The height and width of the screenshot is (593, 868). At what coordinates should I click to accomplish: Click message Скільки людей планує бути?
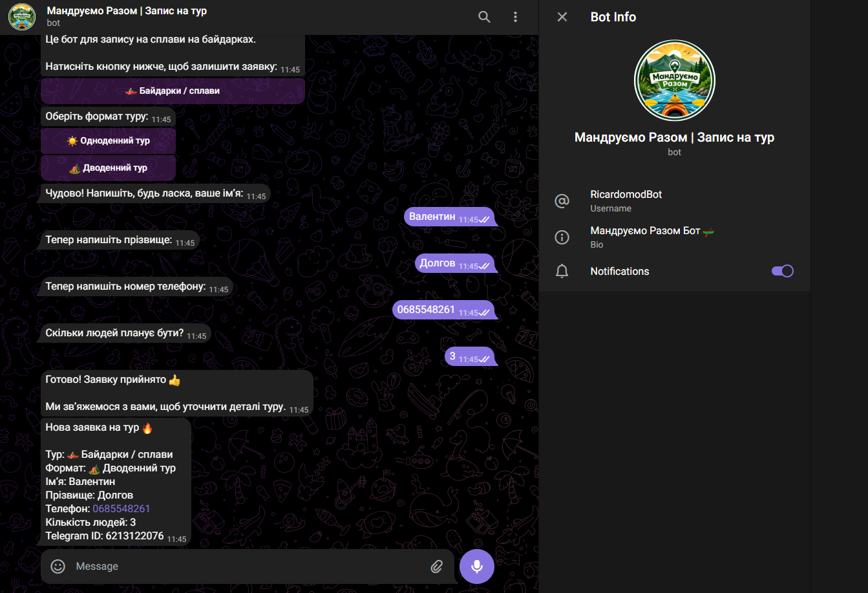pyautogui.click(x=125, y=333)
